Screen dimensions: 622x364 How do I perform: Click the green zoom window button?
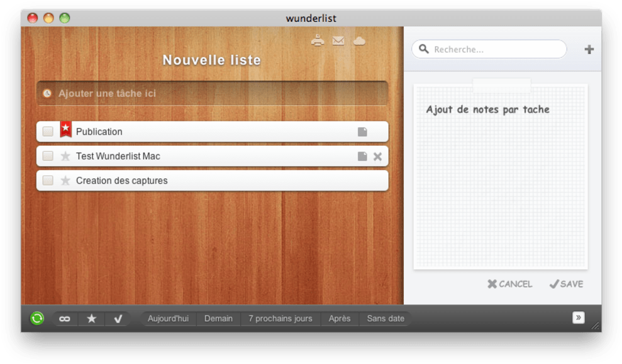65,18
